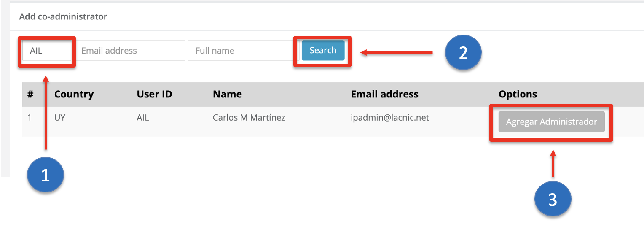Click the Country column header
Image resolution: width=644 pixels, height=227 pixels.
tap(74, 94)
